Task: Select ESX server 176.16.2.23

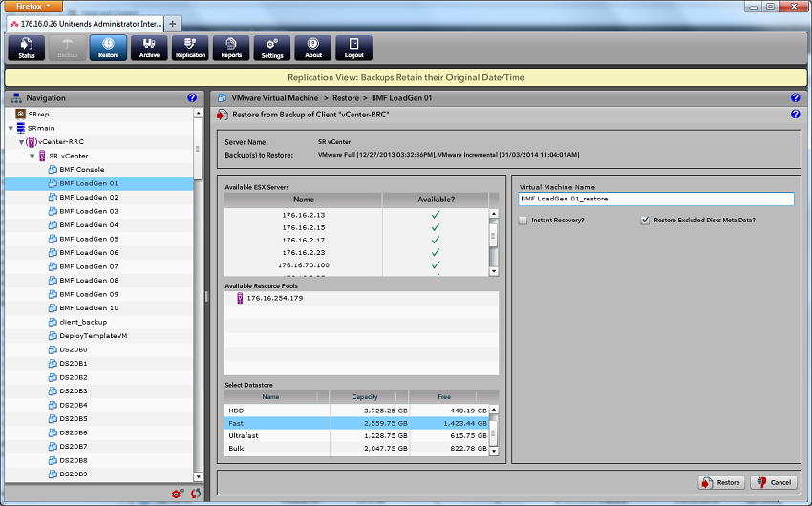Action: coord(357,252)
